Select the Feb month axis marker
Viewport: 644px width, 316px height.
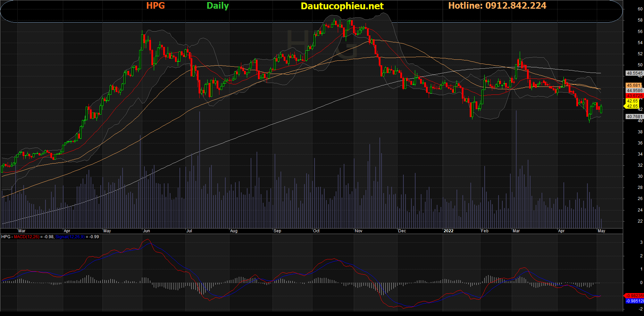point(485,231)
